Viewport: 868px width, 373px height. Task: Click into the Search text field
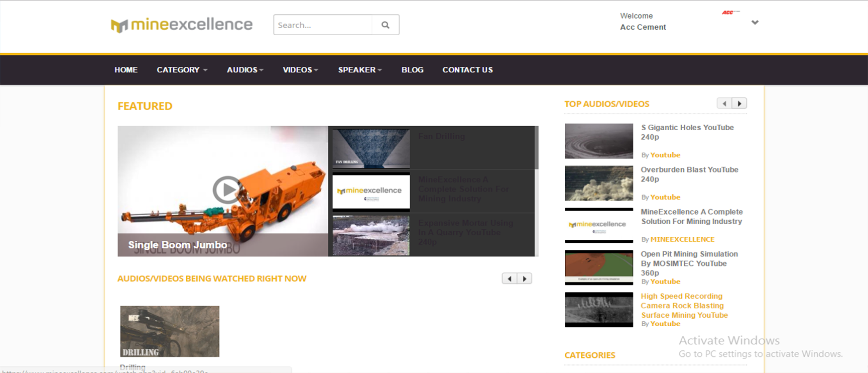(x=323, y=25)
